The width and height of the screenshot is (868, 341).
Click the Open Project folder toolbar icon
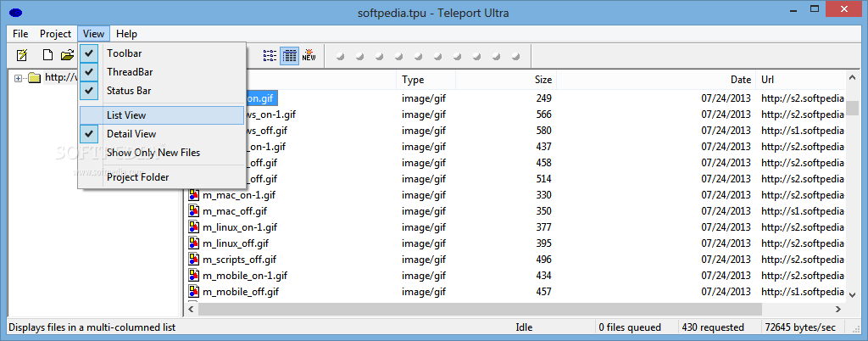pyautogui.click(x=67, y=55)
